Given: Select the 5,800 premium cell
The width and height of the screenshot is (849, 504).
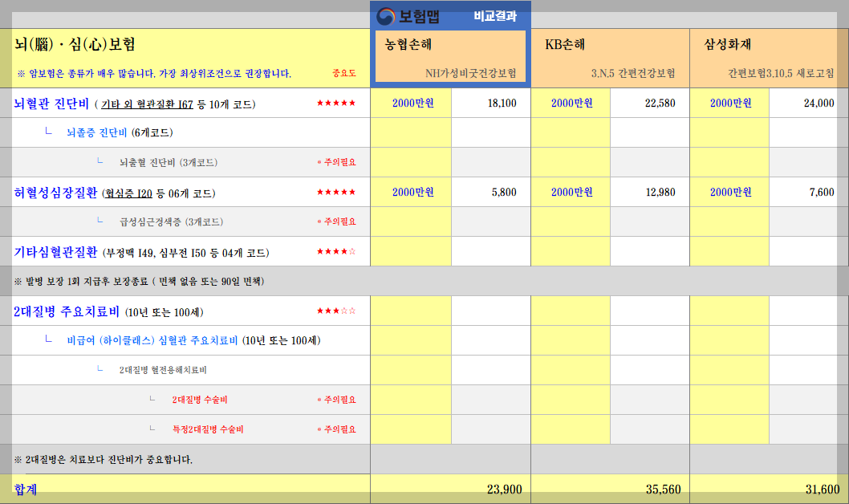Looking at the screenshot, I should [x=491, y=192].
